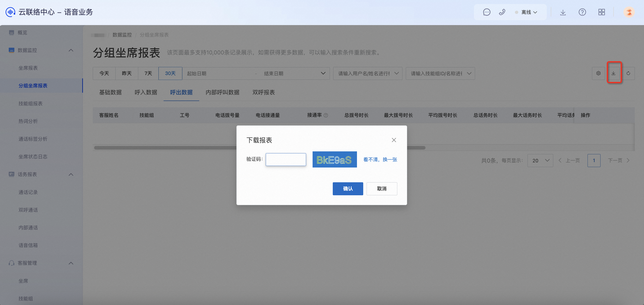Switch to the 基础数据 tab
Screen dimensions: 644x305
110,92
